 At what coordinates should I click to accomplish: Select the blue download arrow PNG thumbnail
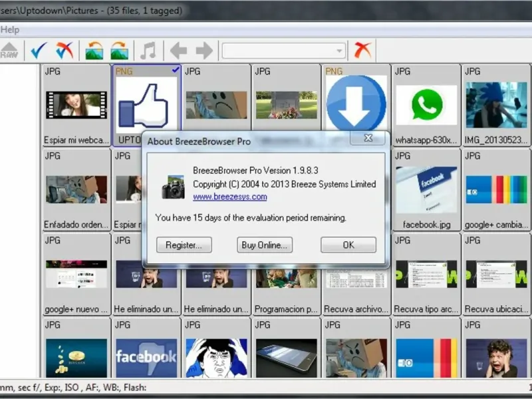(356, 104)
